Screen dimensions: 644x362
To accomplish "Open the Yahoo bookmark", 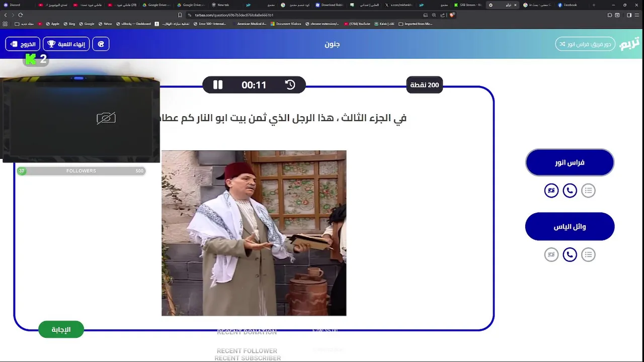I will [105, 24].
